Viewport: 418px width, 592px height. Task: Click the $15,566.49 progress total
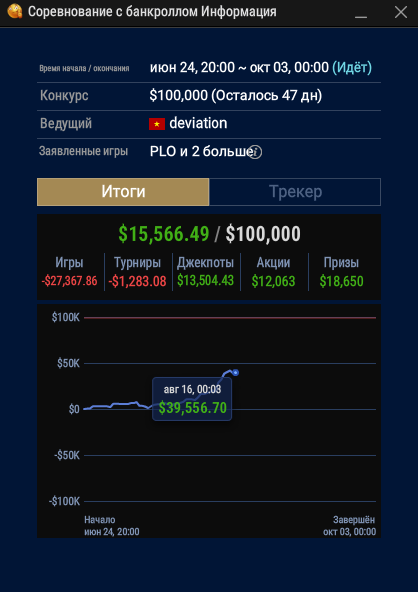(x=164, y=234)
